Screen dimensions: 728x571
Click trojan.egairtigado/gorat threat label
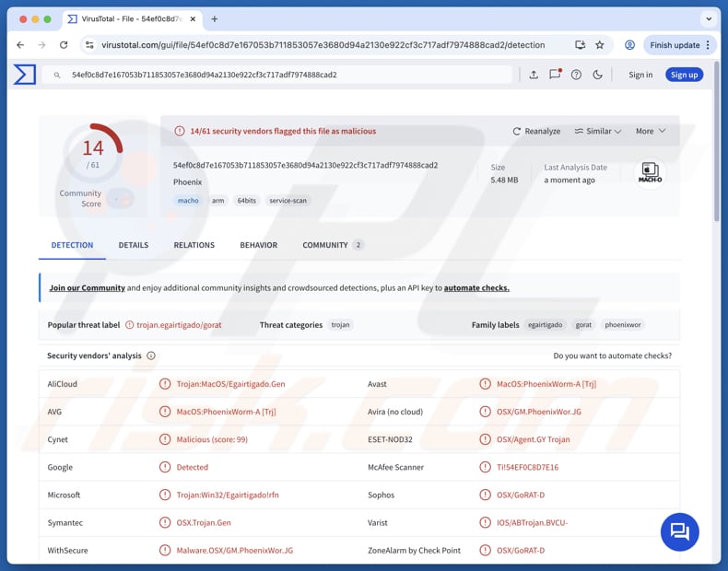click(179, 325)
